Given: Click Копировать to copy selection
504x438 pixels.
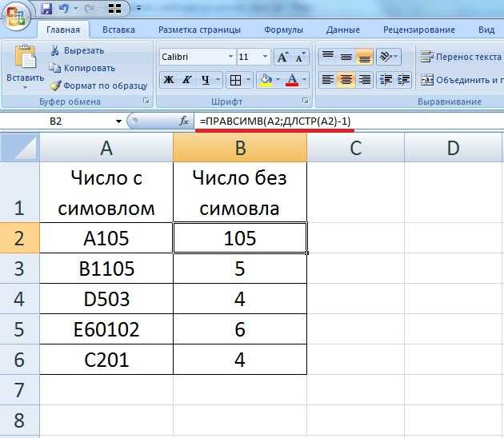Looking at the screenshot, I should click(82, 68).
